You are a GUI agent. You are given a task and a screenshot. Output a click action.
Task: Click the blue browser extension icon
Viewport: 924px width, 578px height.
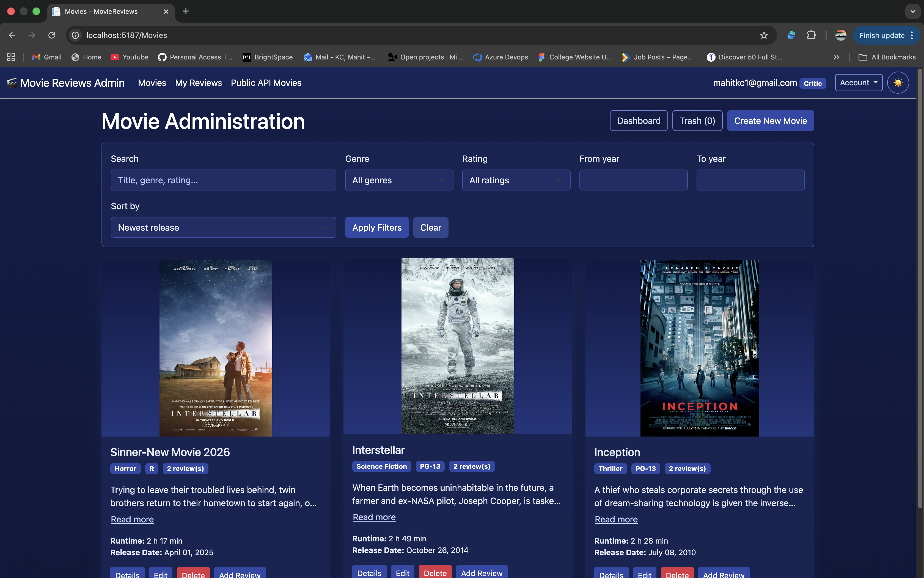pyautogui.click(x=791, y=35)
